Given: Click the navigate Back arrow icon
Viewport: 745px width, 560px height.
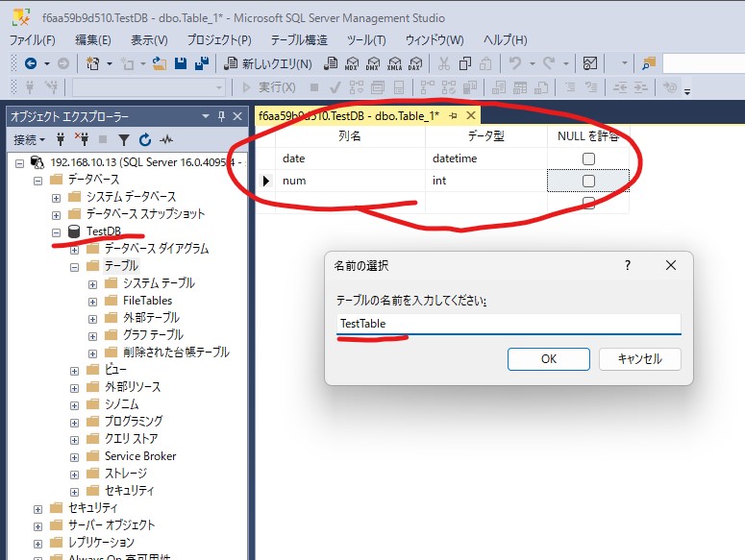Looking at the screenshot, I should [x=31, y=63].
